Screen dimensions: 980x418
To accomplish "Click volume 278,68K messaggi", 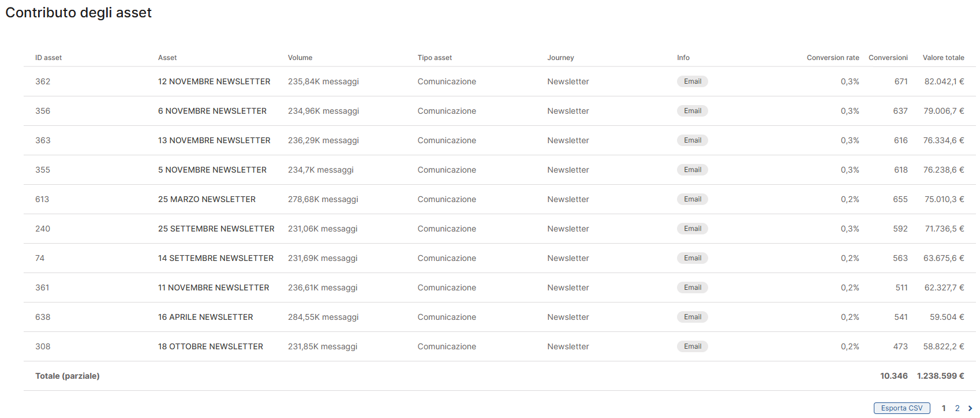I will pyautogui.click(x=323, y=199).
